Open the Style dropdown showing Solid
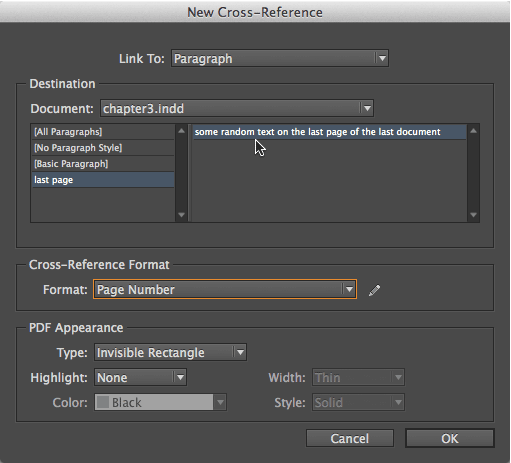Viewport: 511px width, 463px height. pos(358,402)
